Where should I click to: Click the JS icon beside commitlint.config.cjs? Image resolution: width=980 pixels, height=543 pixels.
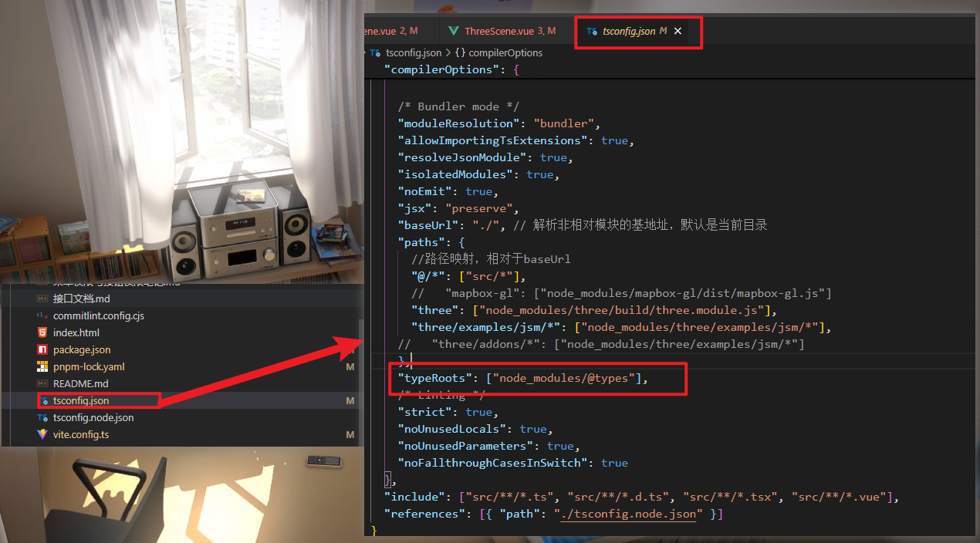click(42, 316)
